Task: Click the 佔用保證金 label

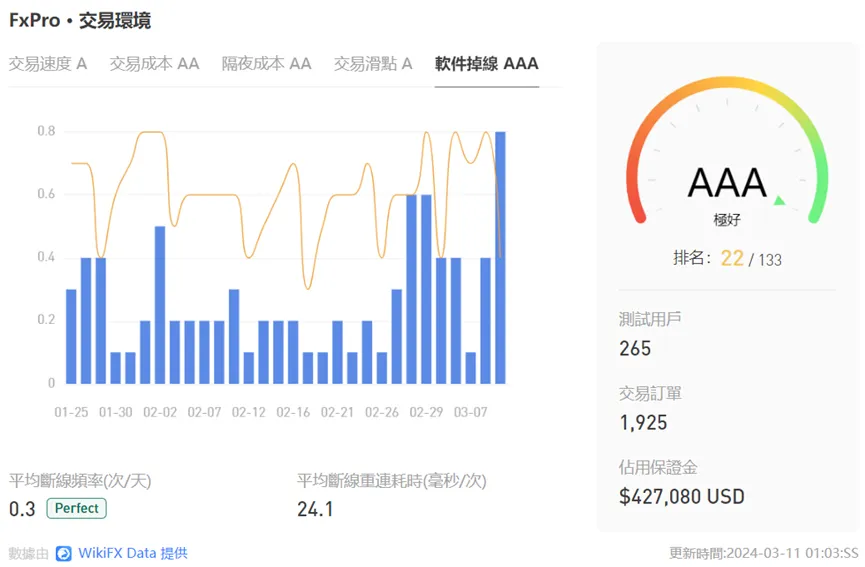Action: [x=658, y=467]
